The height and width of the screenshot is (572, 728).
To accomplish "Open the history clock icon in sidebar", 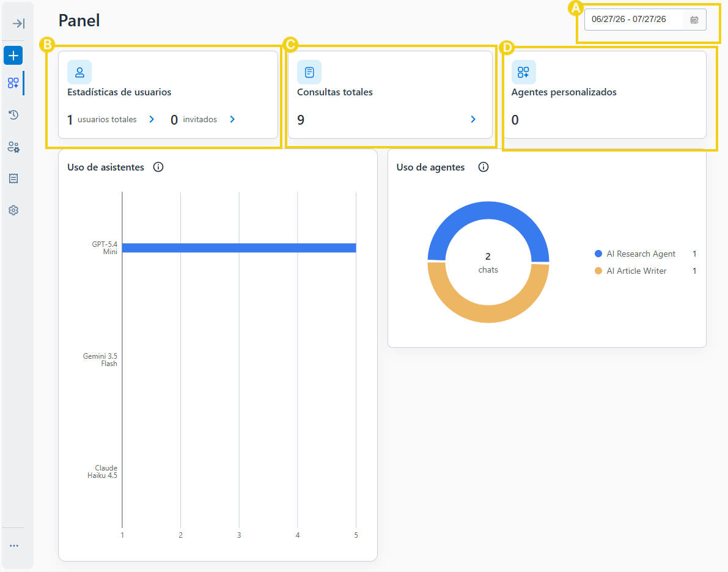I will (13, 115).
